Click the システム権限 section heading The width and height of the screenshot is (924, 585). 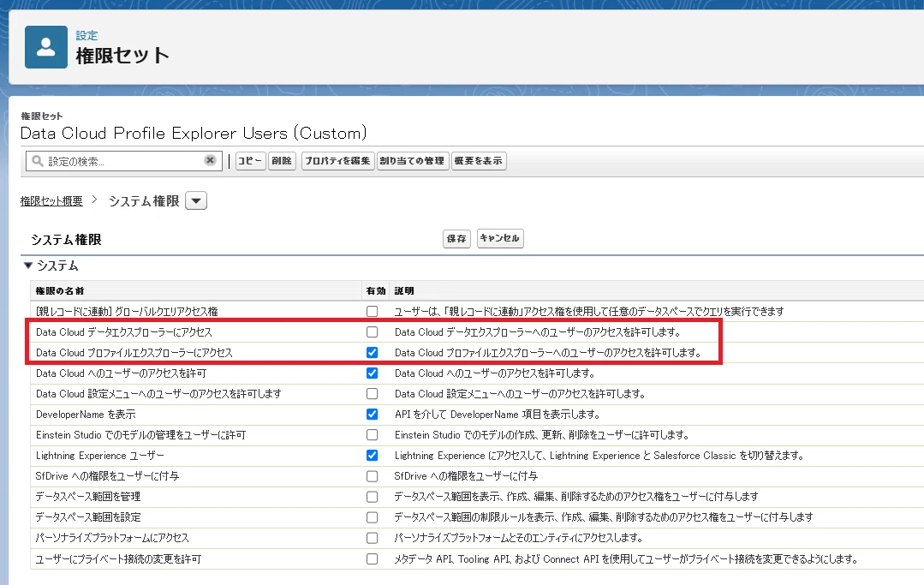(66, 240)
